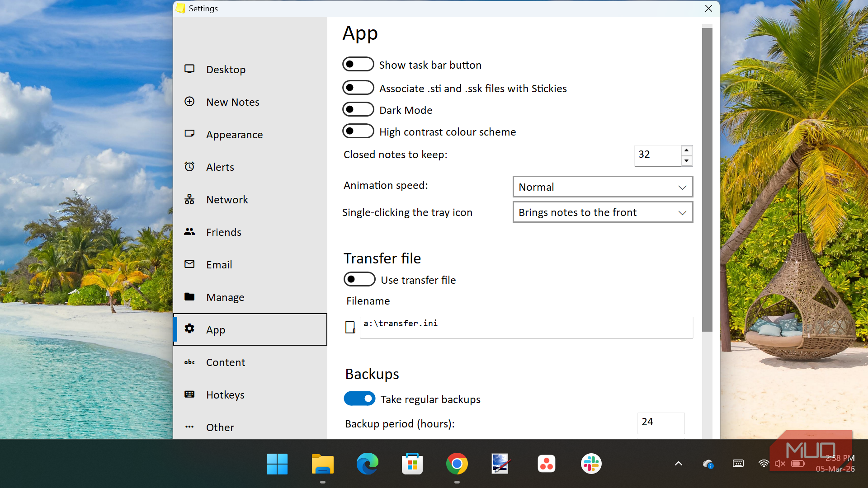The width and height of the screenshot is (868, 488).
Task: Decrease closed notes to keep value
Action: point(686,161)
